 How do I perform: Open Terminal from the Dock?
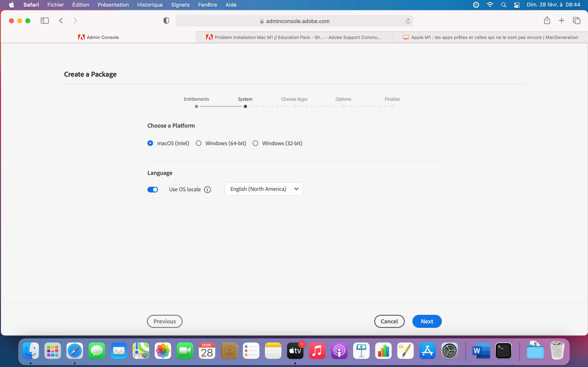coord(503,351)
